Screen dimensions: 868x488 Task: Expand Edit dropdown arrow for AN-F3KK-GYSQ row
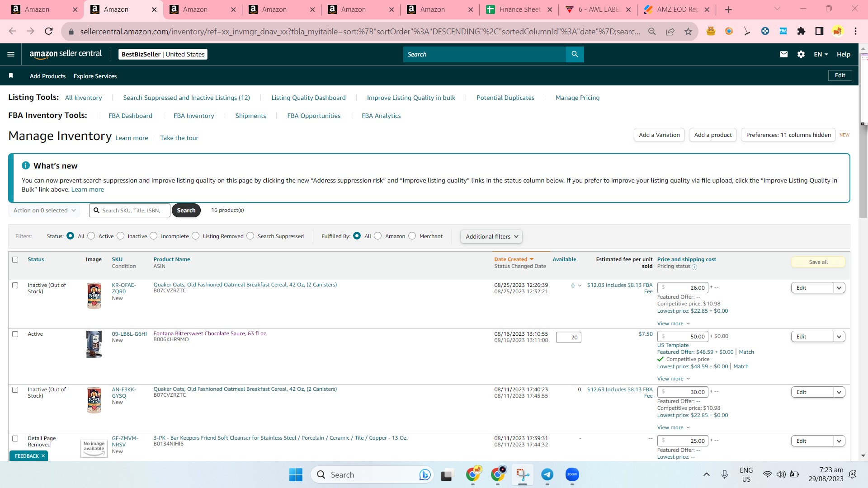840,392
